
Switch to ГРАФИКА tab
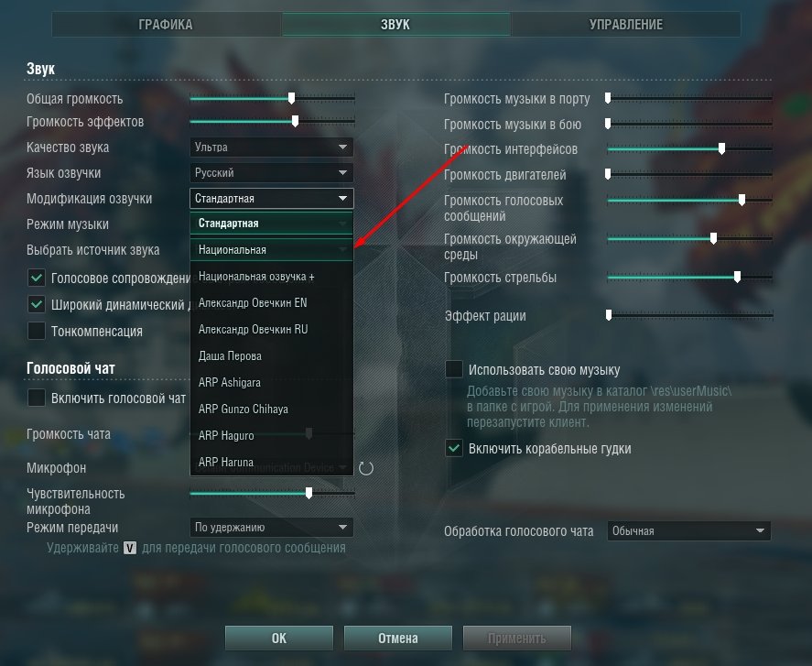(166, 25)
